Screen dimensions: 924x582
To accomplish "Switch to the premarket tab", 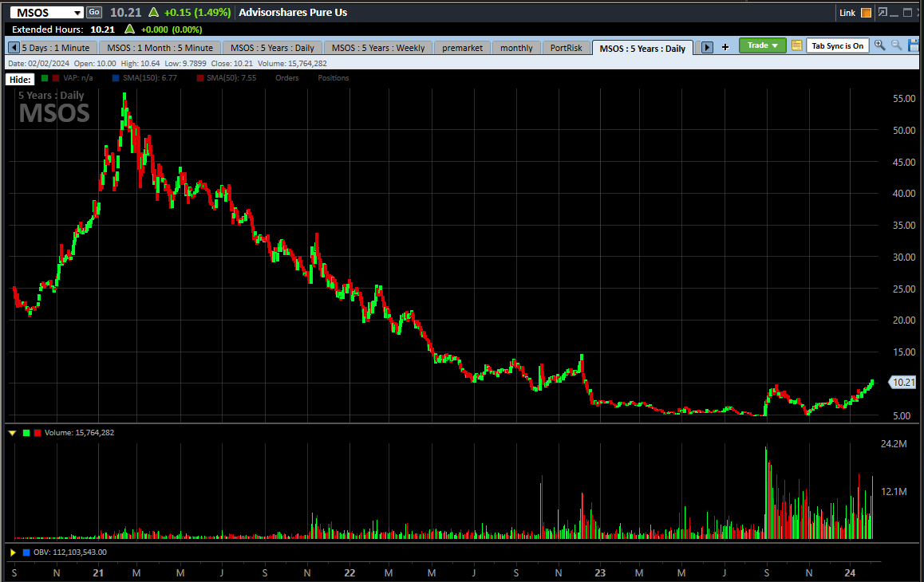I will [462, 47].
